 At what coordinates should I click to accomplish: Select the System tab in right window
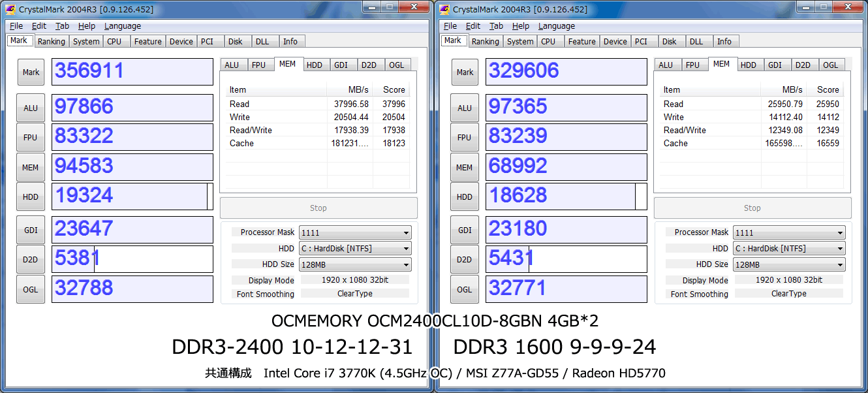(x=520, y=41)
